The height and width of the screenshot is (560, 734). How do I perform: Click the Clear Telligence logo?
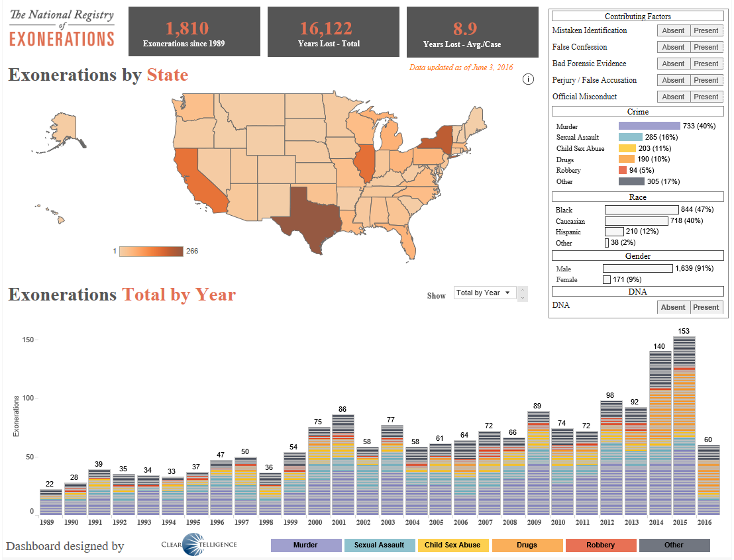199,545
